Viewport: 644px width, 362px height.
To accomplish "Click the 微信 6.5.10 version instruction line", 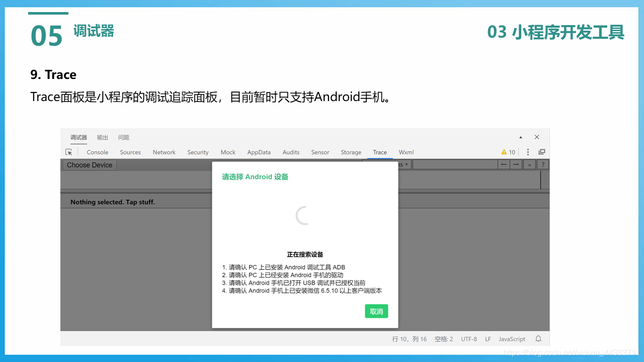I will pyautogui.click(x=302, y=291).
